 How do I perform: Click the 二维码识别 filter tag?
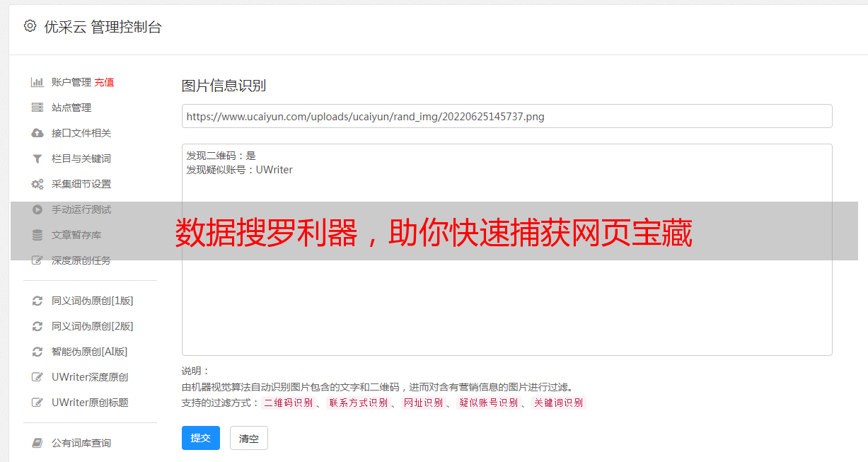coord(289,403)
